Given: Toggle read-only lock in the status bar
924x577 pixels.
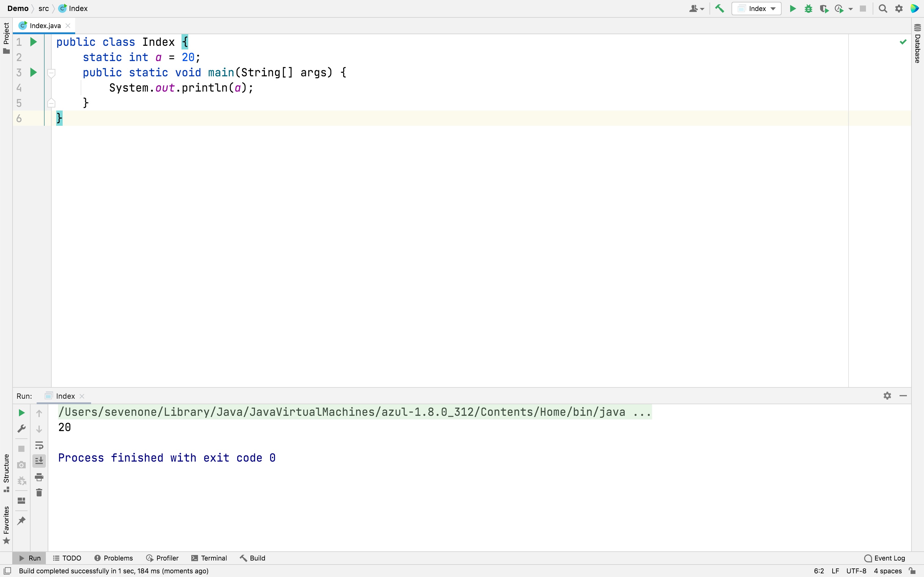Looking at the screenshot, I should (912, 571).
